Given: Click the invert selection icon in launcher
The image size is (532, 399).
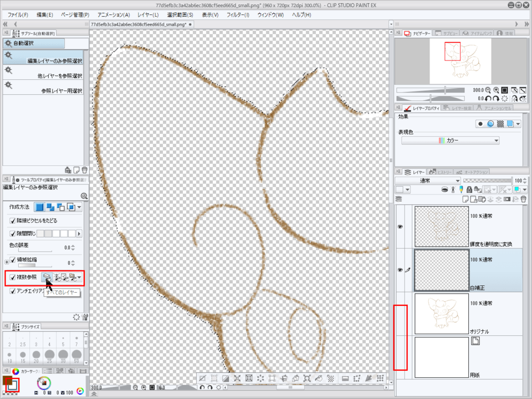Looking at the screenshot, I should pyautogui.click(x=226, y=378).
